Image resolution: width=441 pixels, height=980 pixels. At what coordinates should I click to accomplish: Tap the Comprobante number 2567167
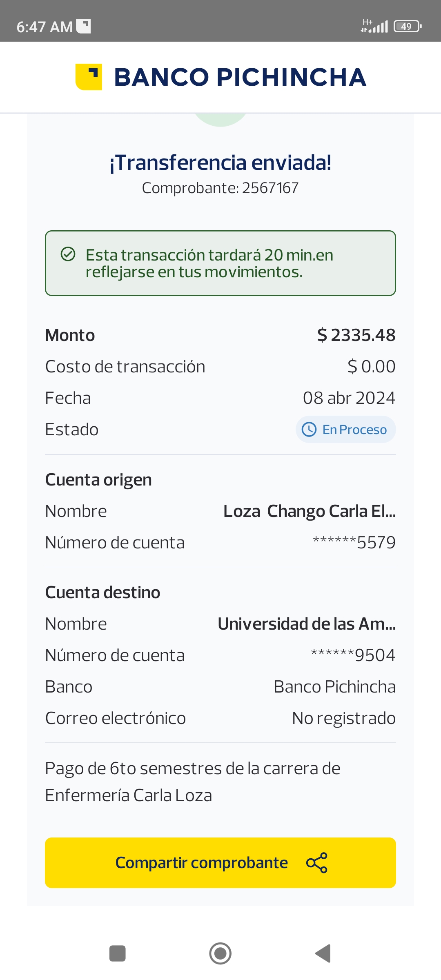(269, 188)
